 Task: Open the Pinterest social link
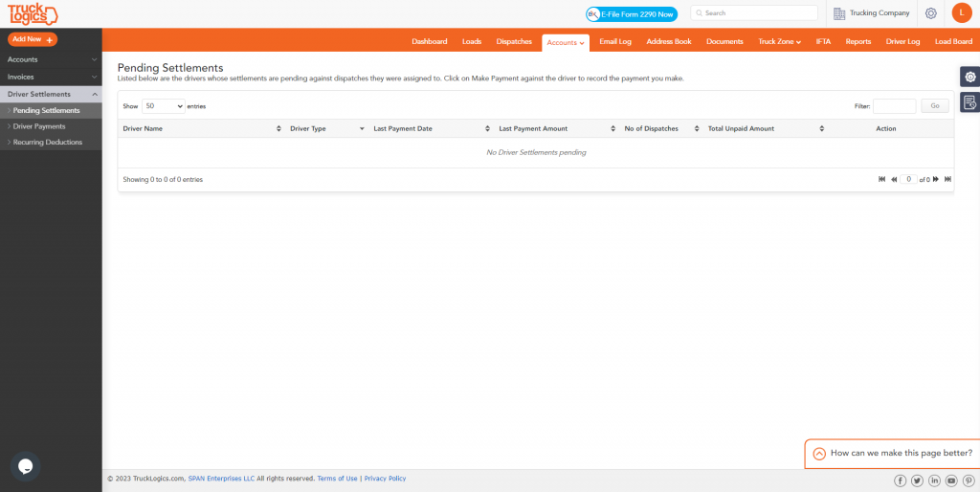tap(969, 481)
